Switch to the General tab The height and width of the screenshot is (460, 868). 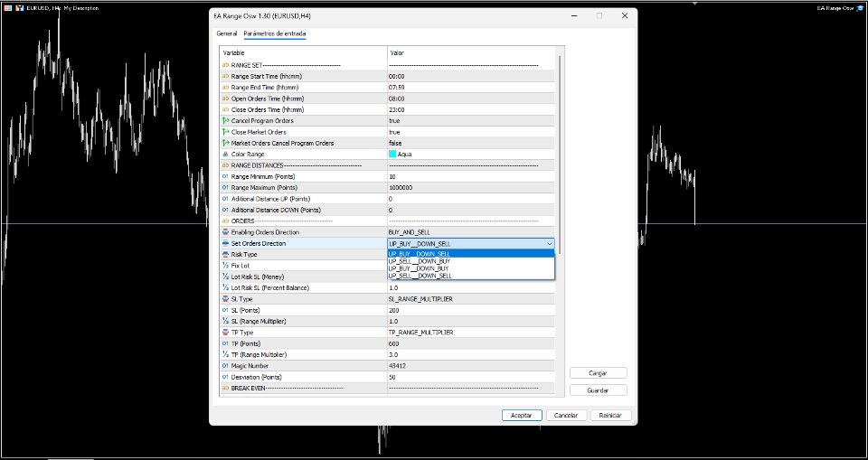226,33
